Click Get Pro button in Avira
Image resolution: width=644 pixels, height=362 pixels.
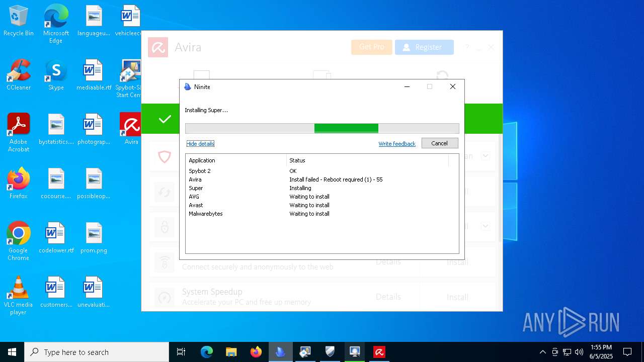[372, 47]
